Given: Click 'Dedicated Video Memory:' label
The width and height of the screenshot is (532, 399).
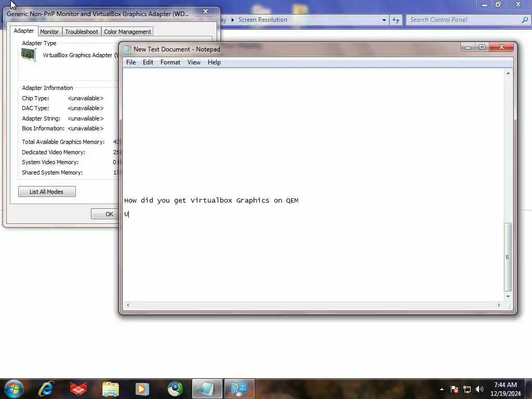Looking at the screenshot, I should pyautogui.click(x=54, y=152).
